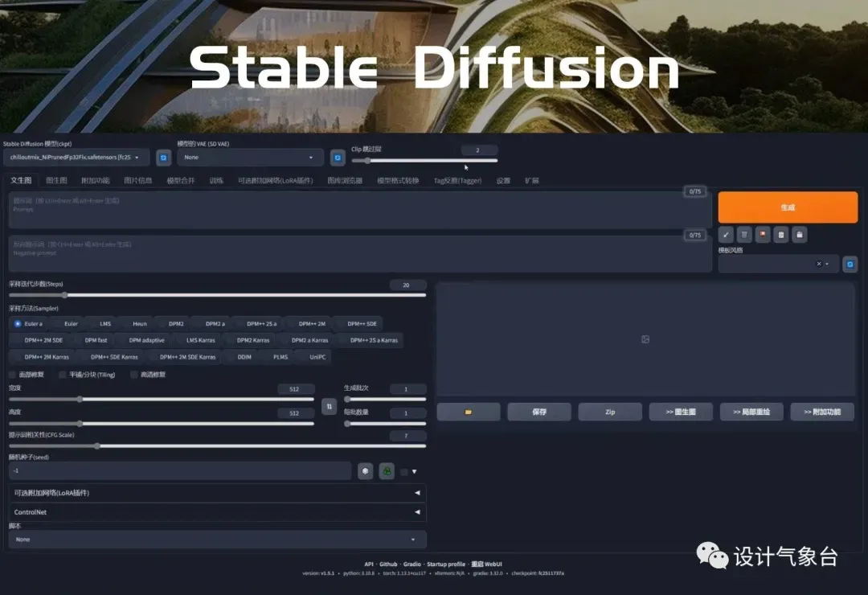Screen dimensions: 868x595
Task: Open the Github link in footer
Action: tap(388, 564)
